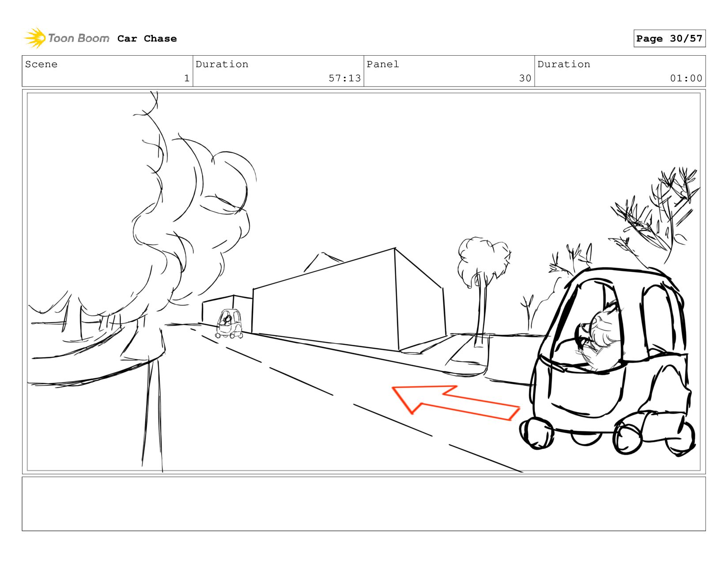Select the panel number '30'

525,78
